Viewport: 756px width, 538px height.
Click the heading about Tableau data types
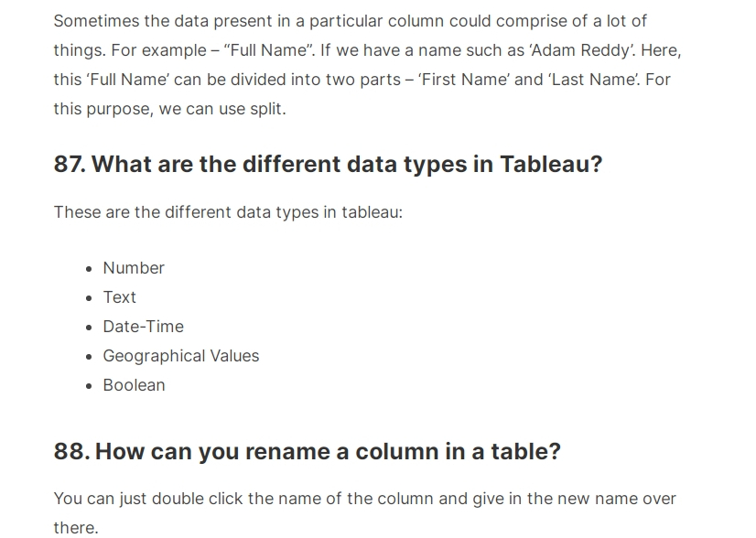pyautogui.click(x=328, y=164)
